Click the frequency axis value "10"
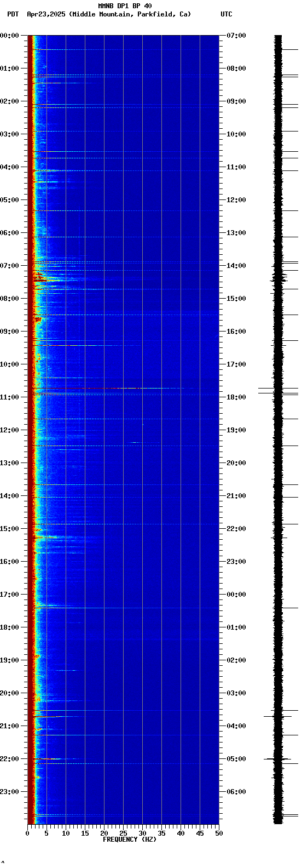 point(66,833)
